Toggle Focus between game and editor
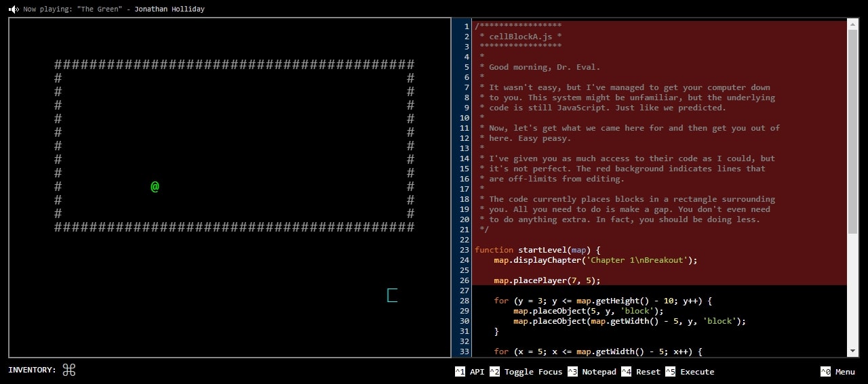868x384 pixels. tap(527, 371)
